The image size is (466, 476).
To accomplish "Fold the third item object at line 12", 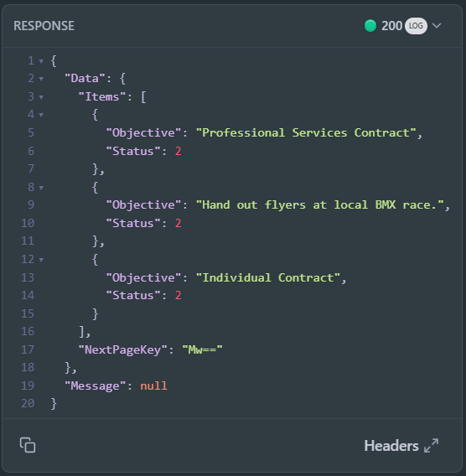I will [x=41, y=260].
